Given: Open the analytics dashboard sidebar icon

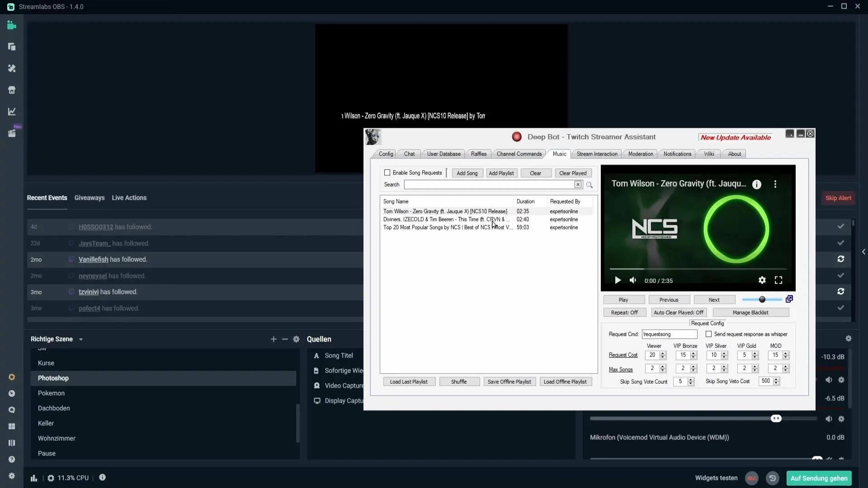Looking at the screenshot, I should pos(12,112).
